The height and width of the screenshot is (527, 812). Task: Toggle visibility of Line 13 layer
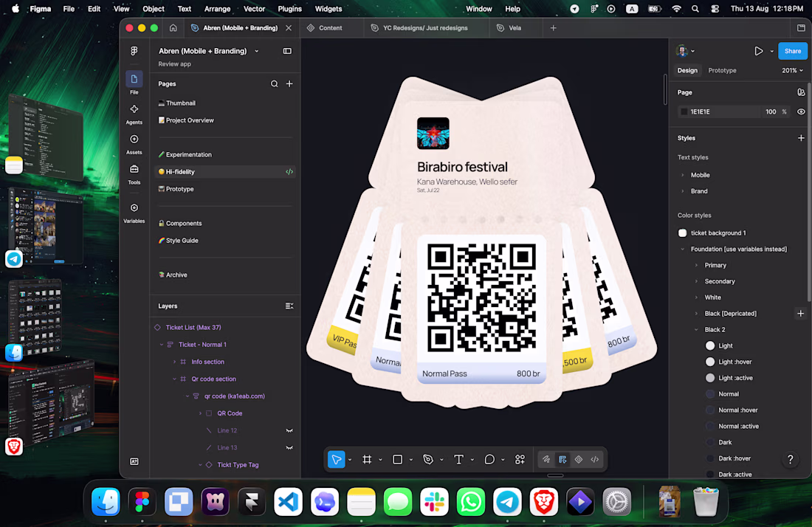pos(289,448)
